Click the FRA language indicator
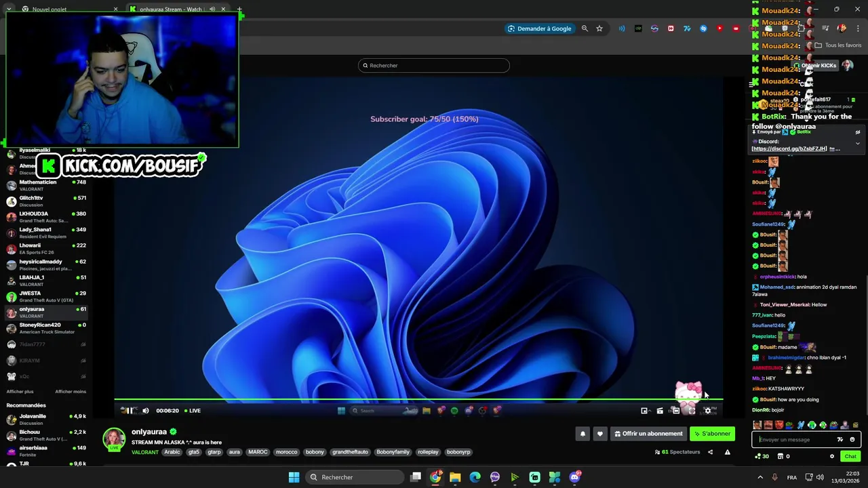 tap(792, 477)
